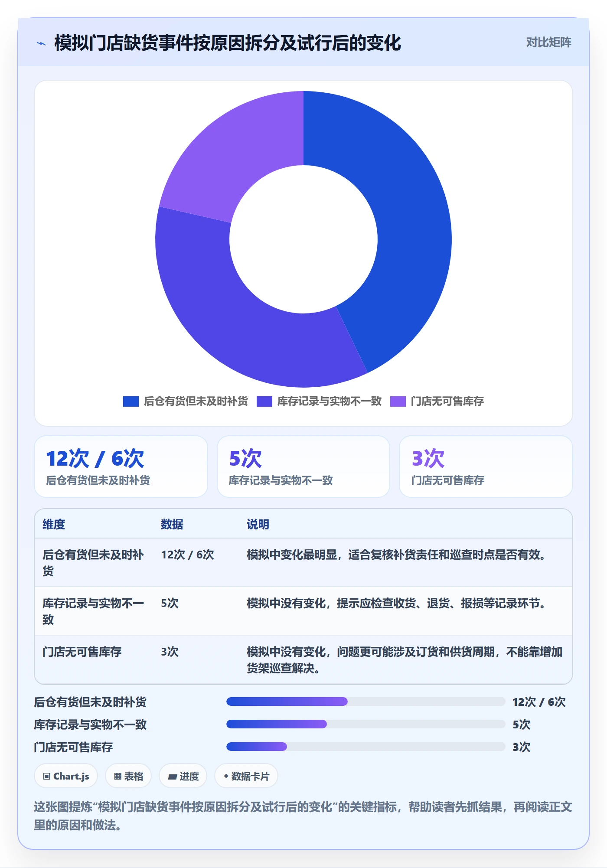Open the 5次 data card
607x868 pixels.
tap(303, 467)
